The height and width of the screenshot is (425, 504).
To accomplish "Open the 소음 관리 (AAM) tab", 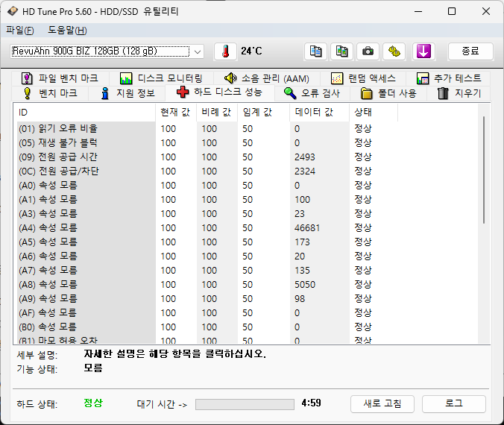I will [266, 78].
